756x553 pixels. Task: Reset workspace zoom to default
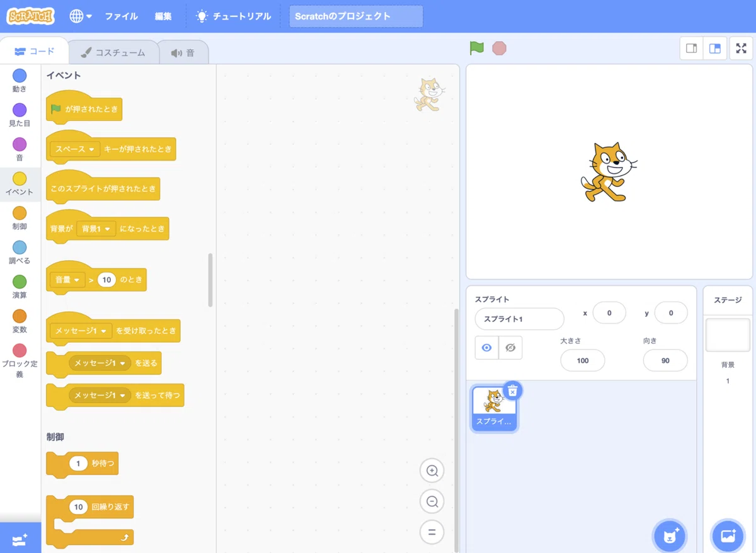click(432, 532)
